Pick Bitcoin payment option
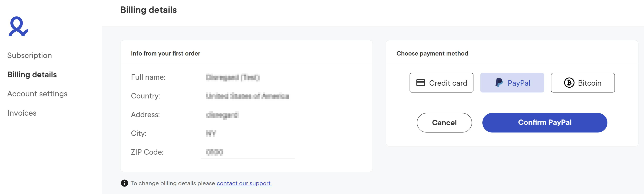Screen dimensions: 644x194 pyautogui.click(x=583, y=83)
